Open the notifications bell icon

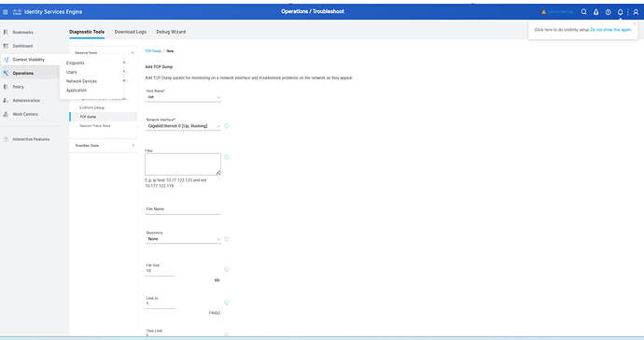click(x=620, y=12)
